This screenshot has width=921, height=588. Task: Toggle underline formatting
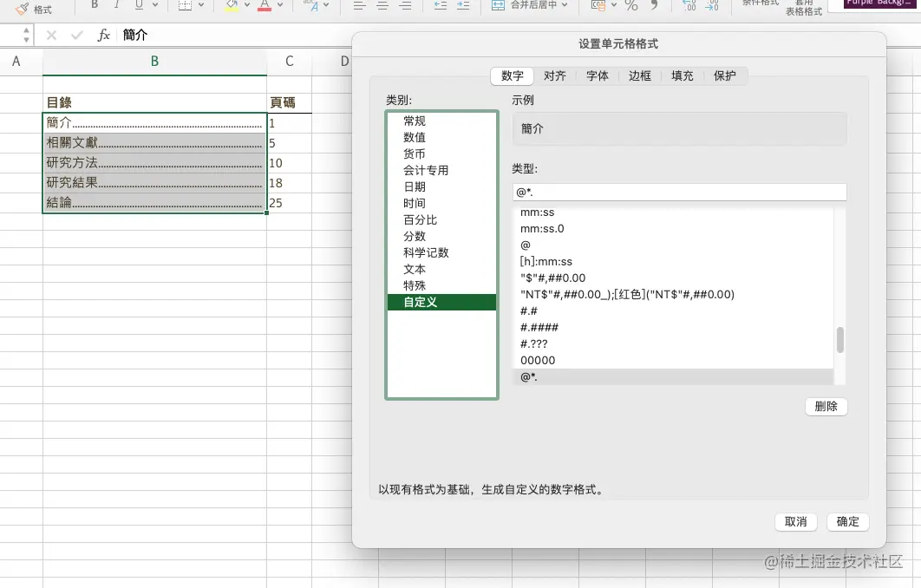pos(139,4)
